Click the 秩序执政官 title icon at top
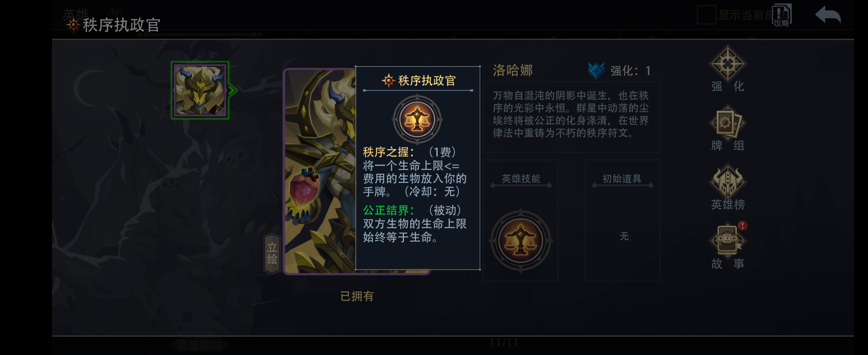Image resolution: width=868 pixels, height=355 pixels. coord(73,25)
